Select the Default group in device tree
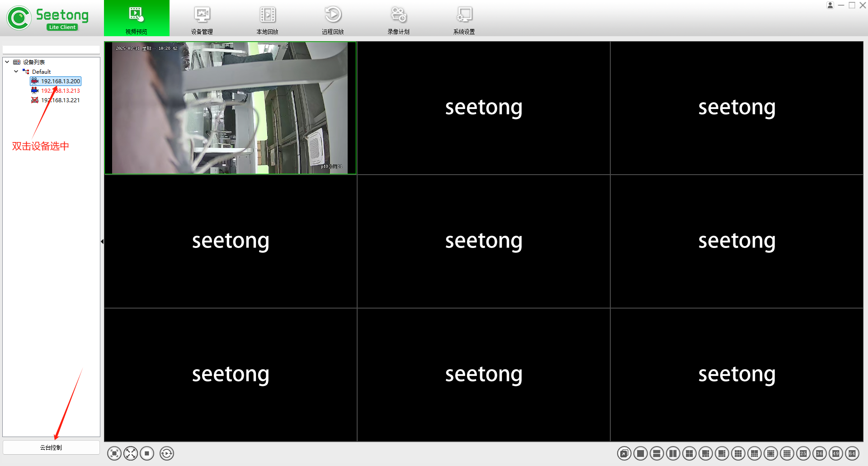This screenshot has height=466, width=868. (41, 71)
